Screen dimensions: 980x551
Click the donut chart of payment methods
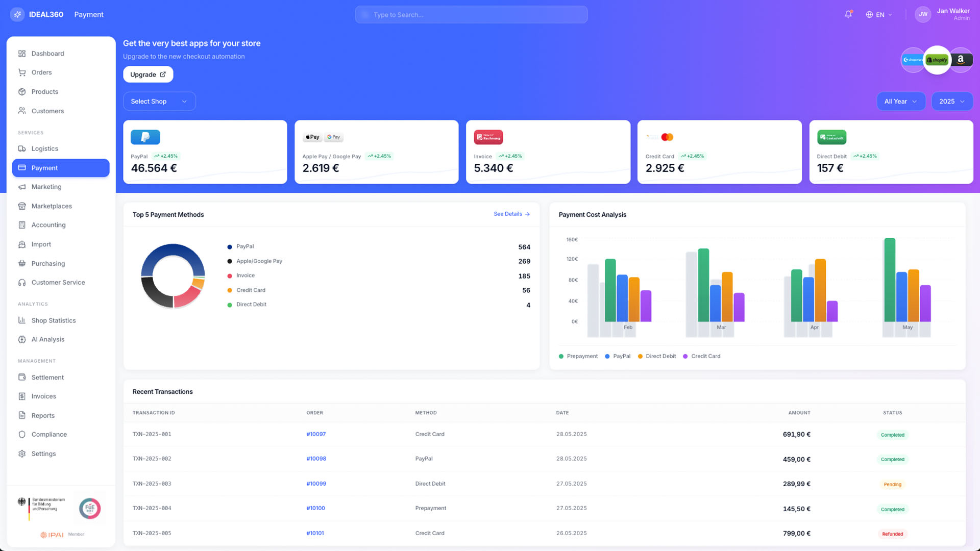[173, 276]
